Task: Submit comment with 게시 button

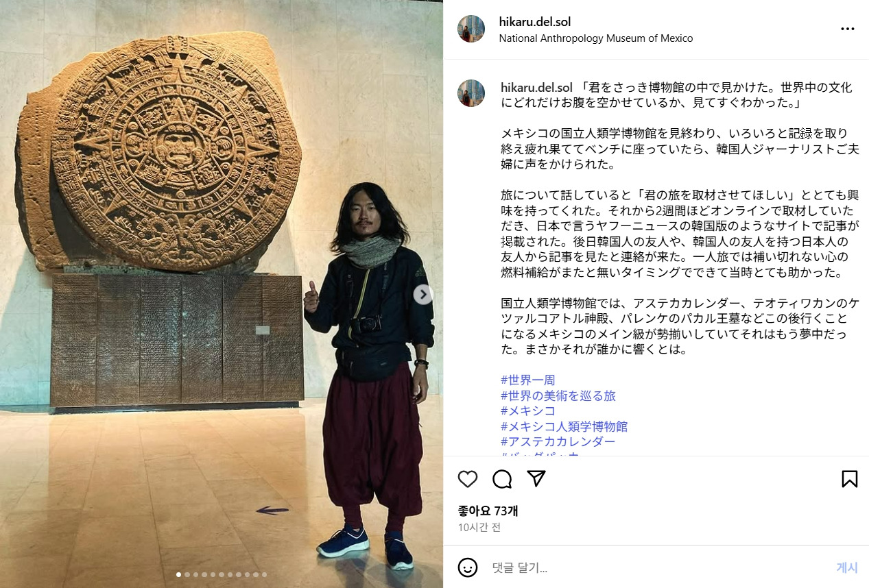Action: [x=846, y=567]
